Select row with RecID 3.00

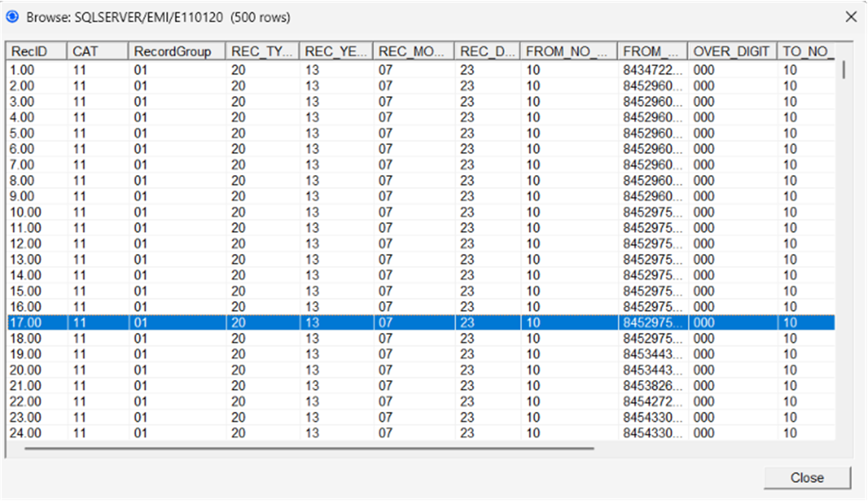pos(420,102)
